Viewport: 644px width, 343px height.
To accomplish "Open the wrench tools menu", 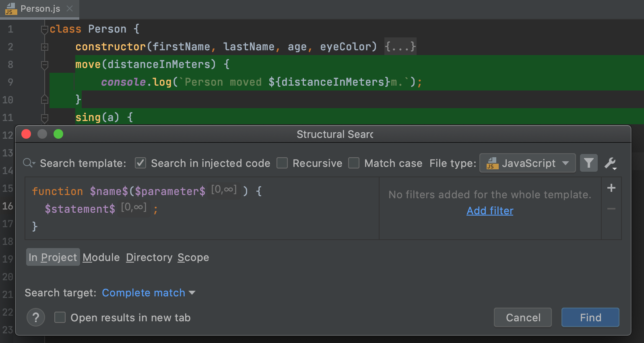I will click(x=611, y=163).
